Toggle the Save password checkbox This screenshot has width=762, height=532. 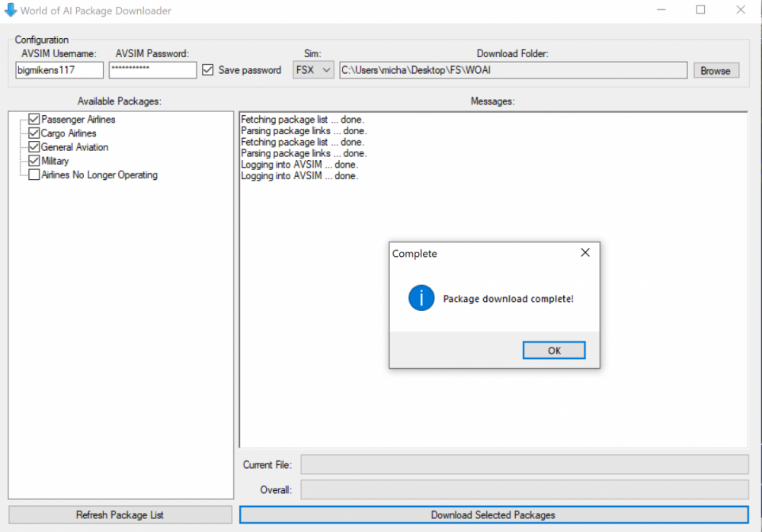208,70
